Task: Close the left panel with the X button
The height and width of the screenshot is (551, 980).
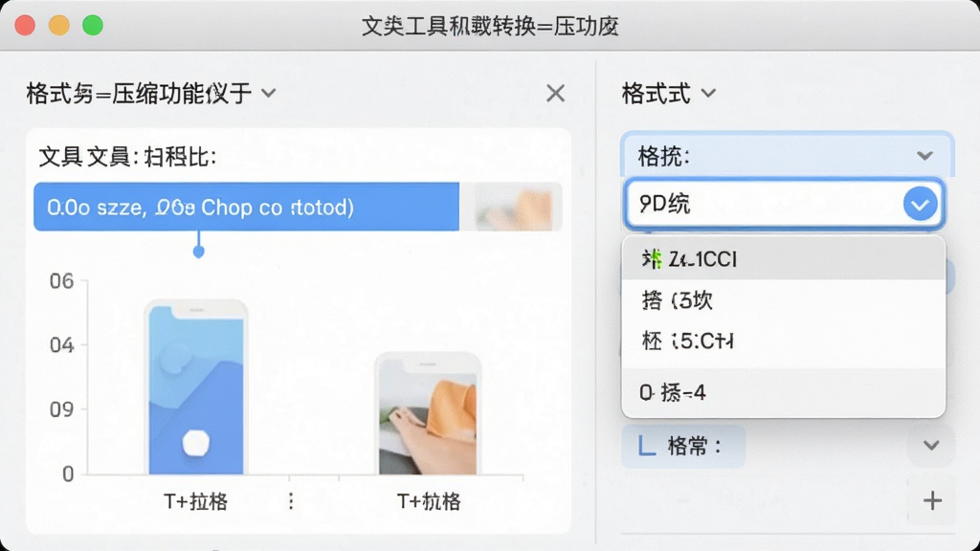Action: (x=555, y=94)
